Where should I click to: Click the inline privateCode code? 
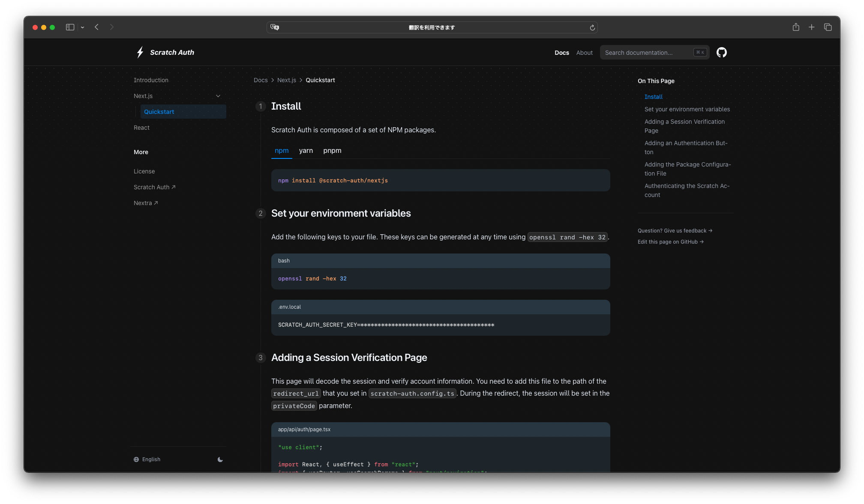click(294, 406)
